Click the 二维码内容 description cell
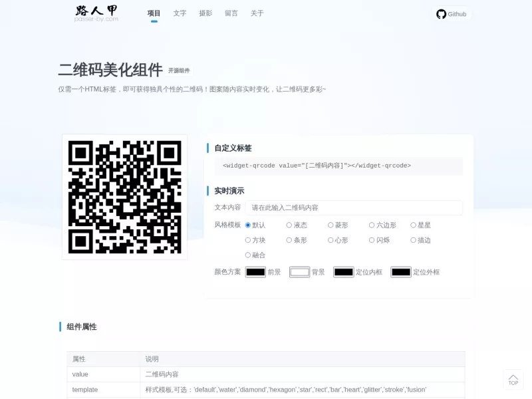The image size is (532, 399). (x=303, y=374)
